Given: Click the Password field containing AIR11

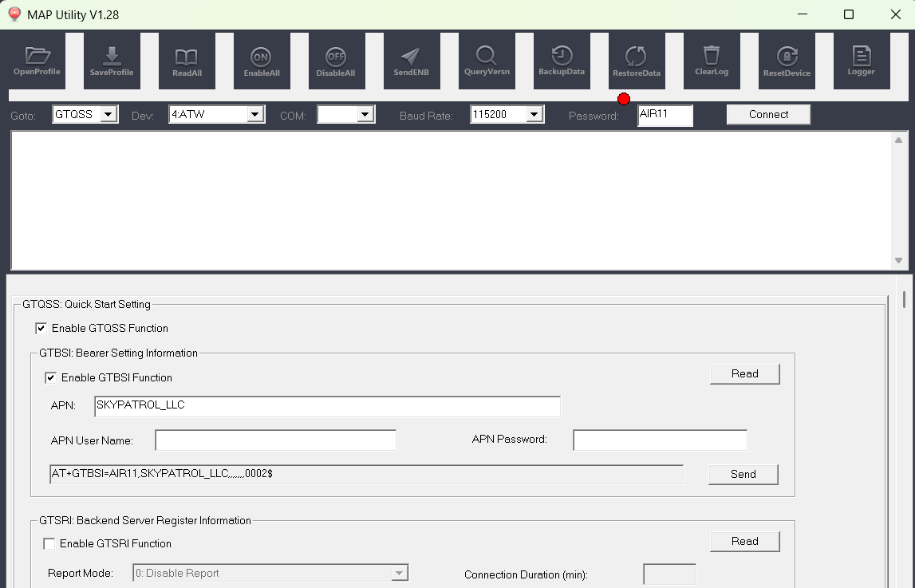Looking at the screenshot, I should [x=665, y=115].
